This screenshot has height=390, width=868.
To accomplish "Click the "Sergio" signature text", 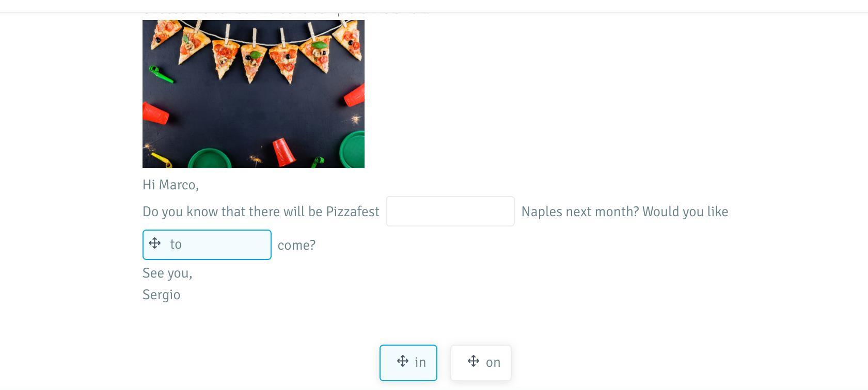I will tap(161, 295).
